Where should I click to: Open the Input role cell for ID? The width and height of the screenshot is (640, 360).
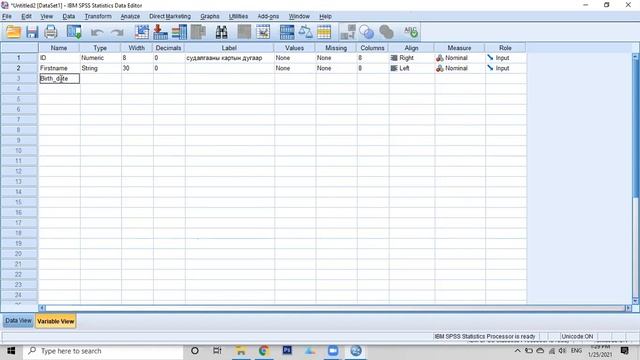click(505, 58)
